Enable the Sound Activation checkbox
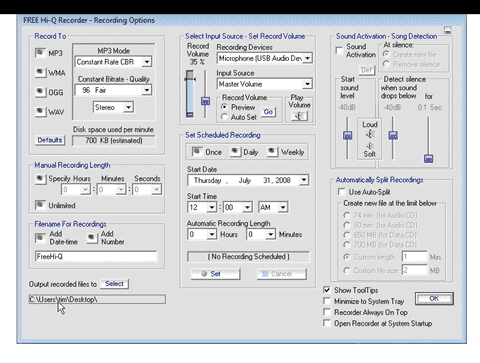 (339, 51)
